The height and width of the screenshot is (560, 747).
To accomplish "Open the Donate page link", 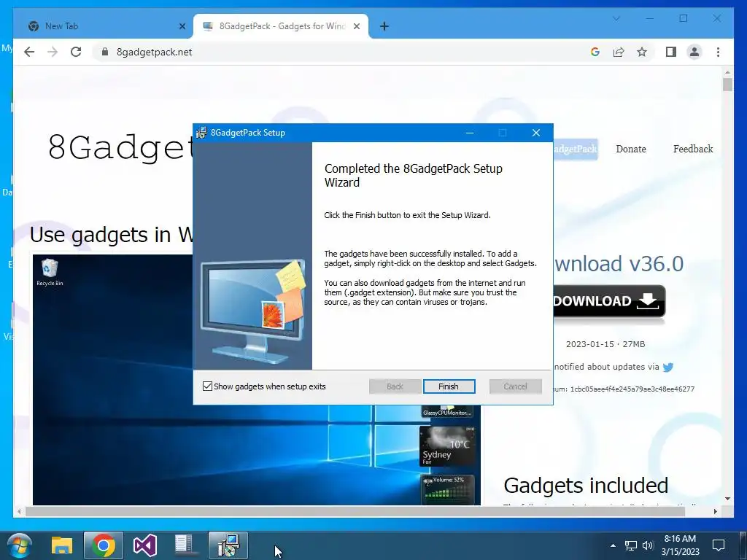I will tap(631, 149).
